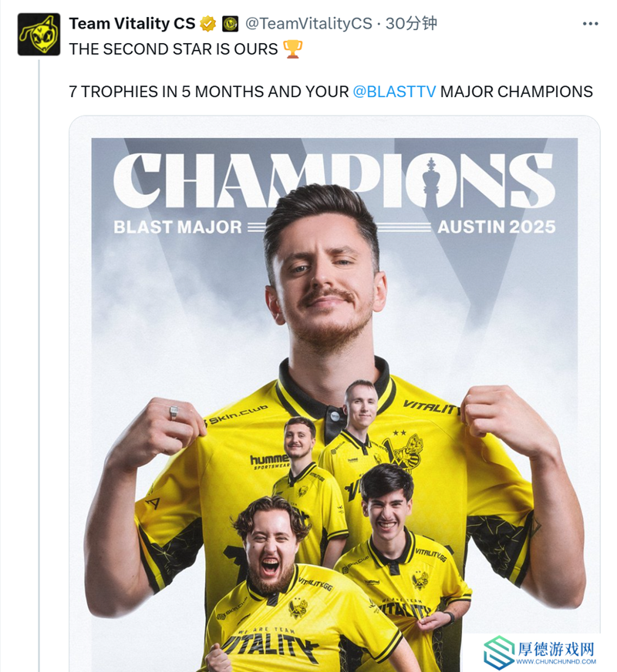This screenshot has height=672, width=617.
Task: Click the square affiliate badge beside the checkmark
Action: point(231,24)
